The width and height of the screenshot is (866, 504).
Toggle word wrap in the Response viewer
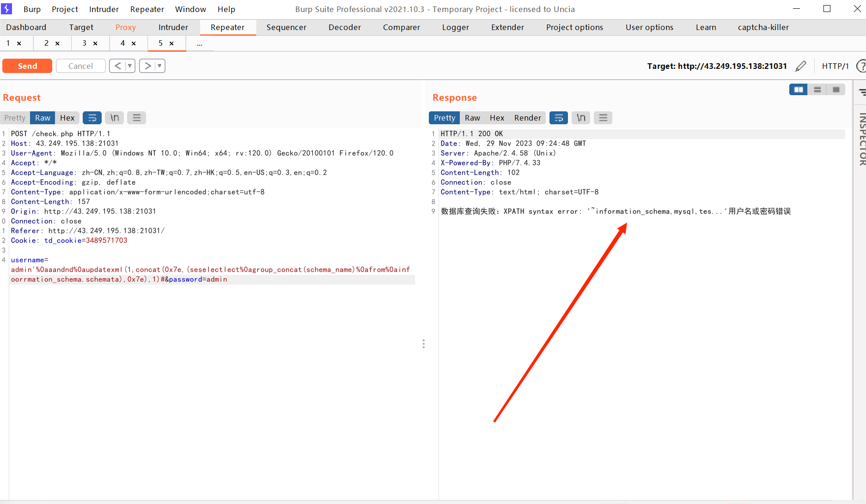click(x=558, y=118)
